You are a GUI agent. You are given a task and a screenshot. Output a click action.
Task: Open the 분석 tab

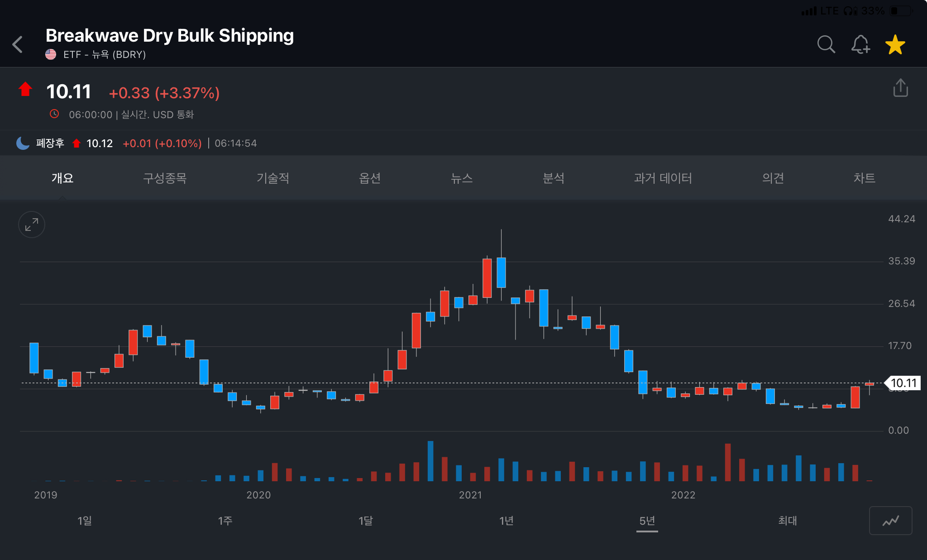coord(554,178)
